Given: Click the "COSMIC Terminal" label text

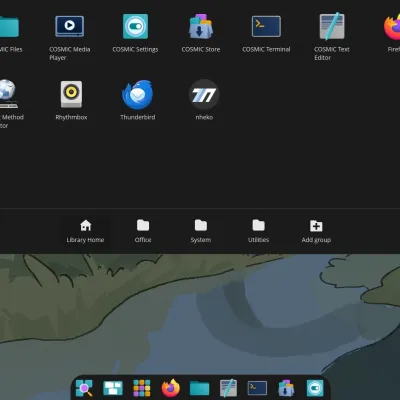Looking at the screenshot, I should click(266, 49).
